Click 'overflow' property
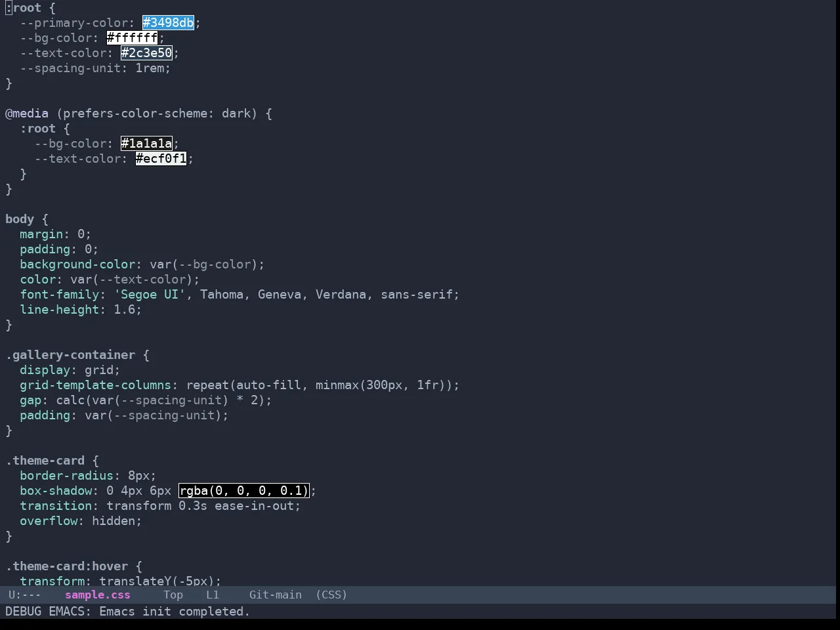This screenshot has width=840, height=630. tap(49, 521)
